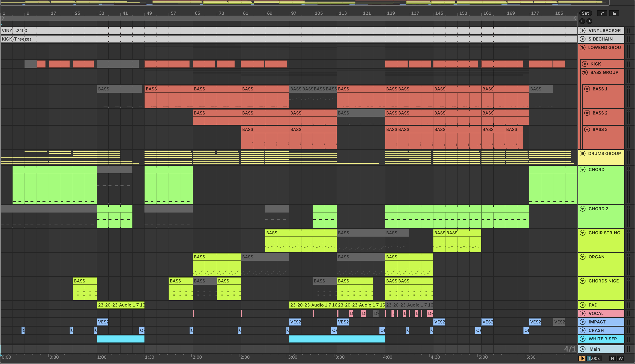Image resolution: width=635 pixels, height=364 pixels.
Task: Toggle the W optimize width button
Action: [x=621, y=358]
